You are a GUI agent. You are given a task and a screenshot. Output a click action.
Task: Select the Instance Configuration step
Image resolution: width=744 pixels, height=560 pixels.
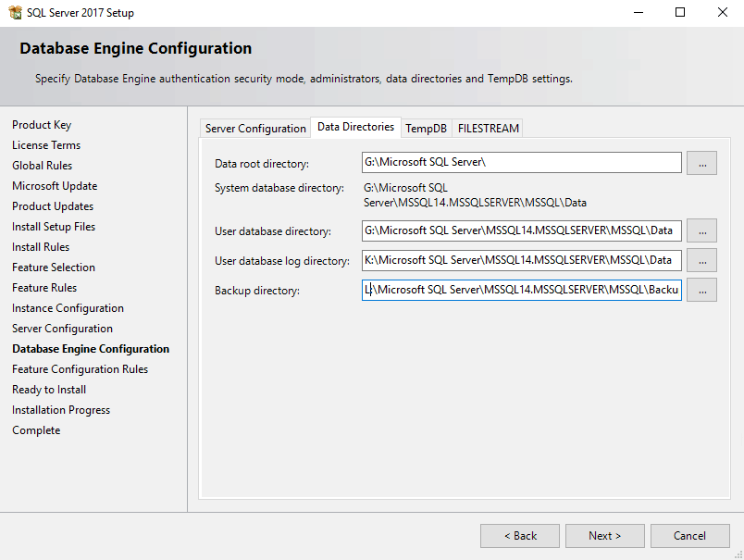(68, 308)
